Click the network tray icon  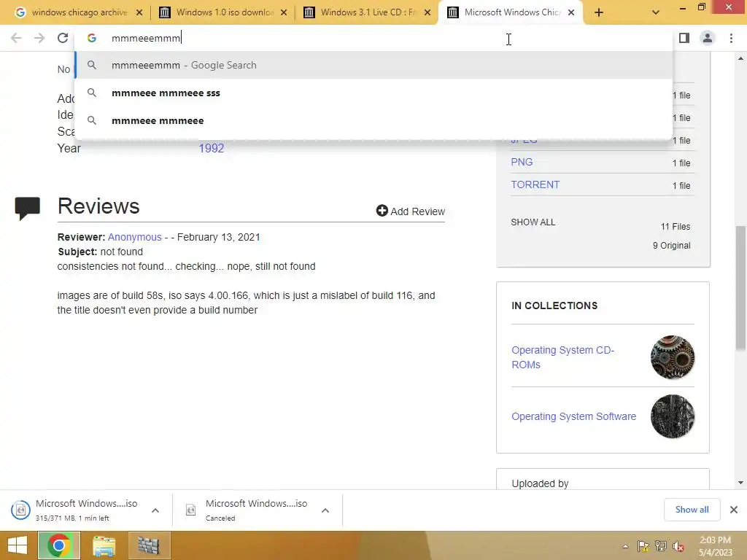tap(660, 546)
